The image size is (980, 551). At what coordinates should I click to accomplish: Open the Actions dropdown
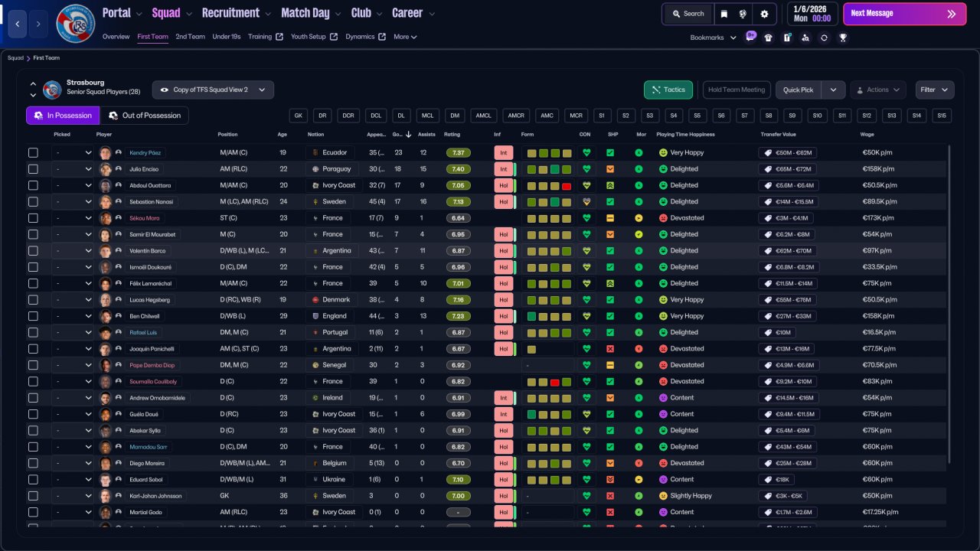pyautogui.click(x=878, y=90)
